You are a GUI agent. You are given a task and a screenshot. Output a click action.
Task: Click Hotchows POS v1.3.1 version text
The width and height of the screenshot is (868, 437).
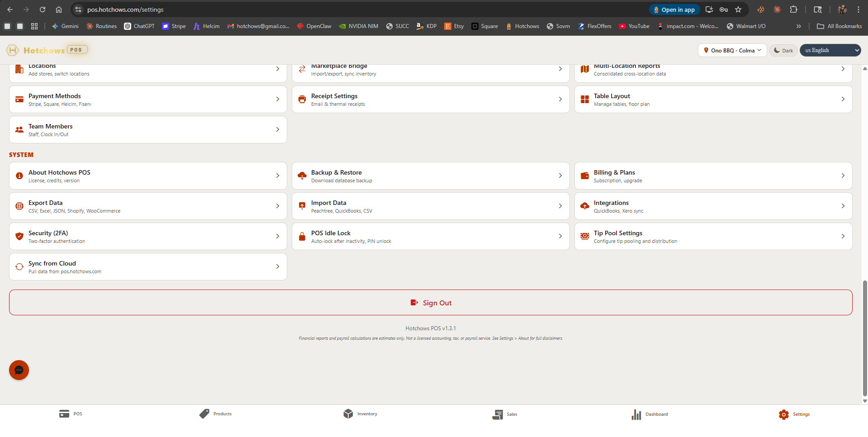coord(431,328)
